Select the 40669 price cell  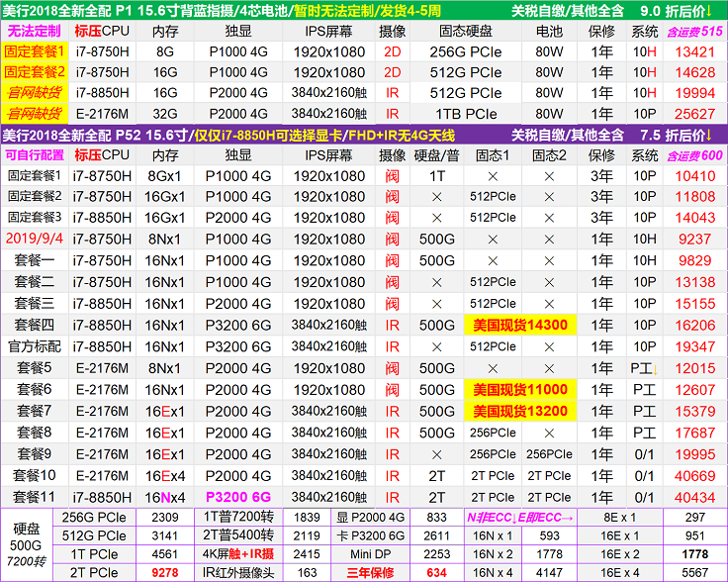click(x=694, y=475)
